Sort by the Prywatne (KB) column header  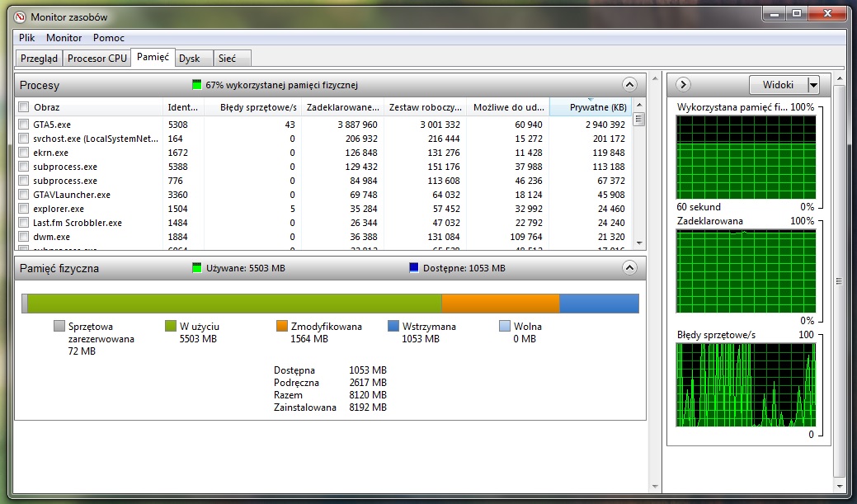[x=591, y=107]
